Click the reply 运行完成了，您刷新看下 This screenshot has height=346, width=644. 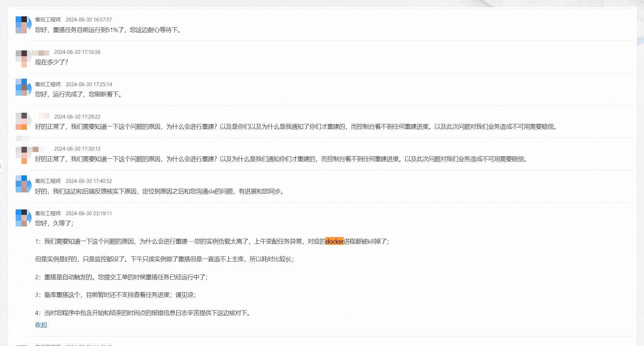coord(79,94)
